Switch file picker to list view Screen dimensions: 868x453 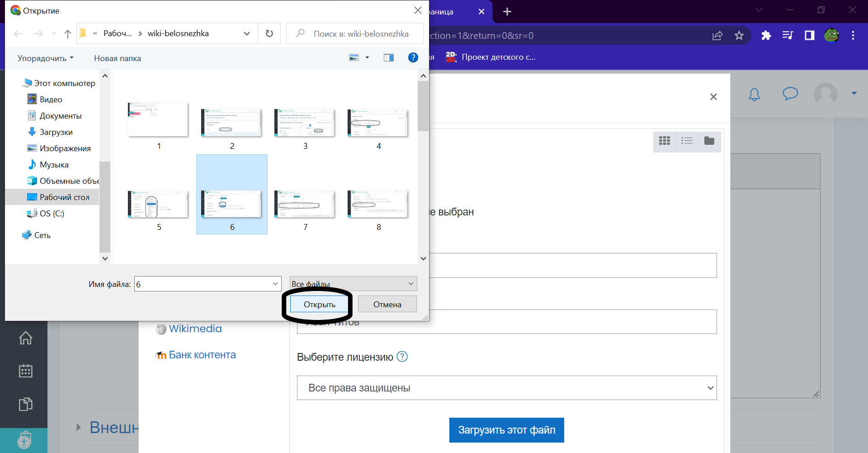pos(687,141)
